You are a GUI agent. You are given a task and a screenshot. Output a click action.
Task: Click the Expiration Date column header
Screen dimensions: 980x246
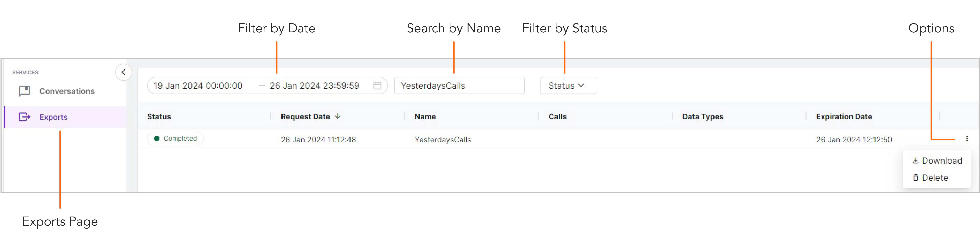[x=844, y=116]
